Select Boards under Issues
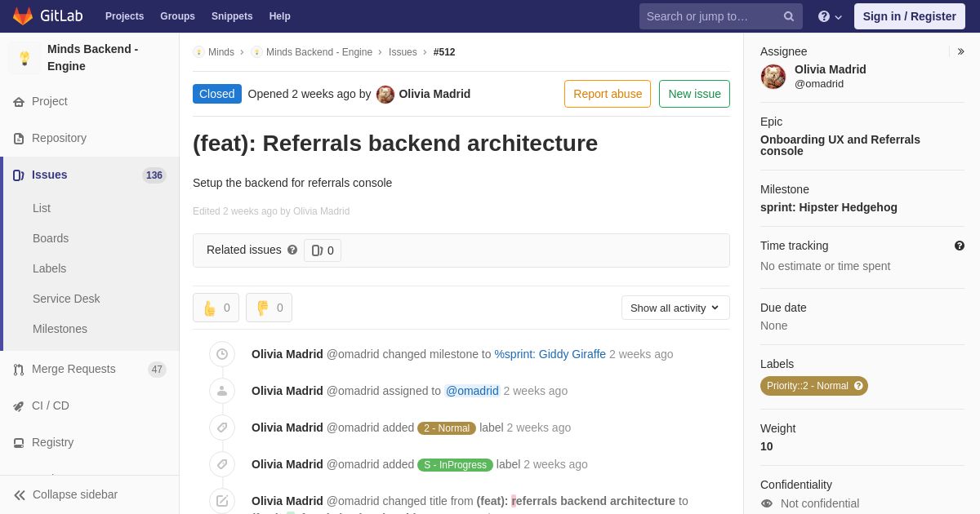The image size is (980, 514). point(51,238)
